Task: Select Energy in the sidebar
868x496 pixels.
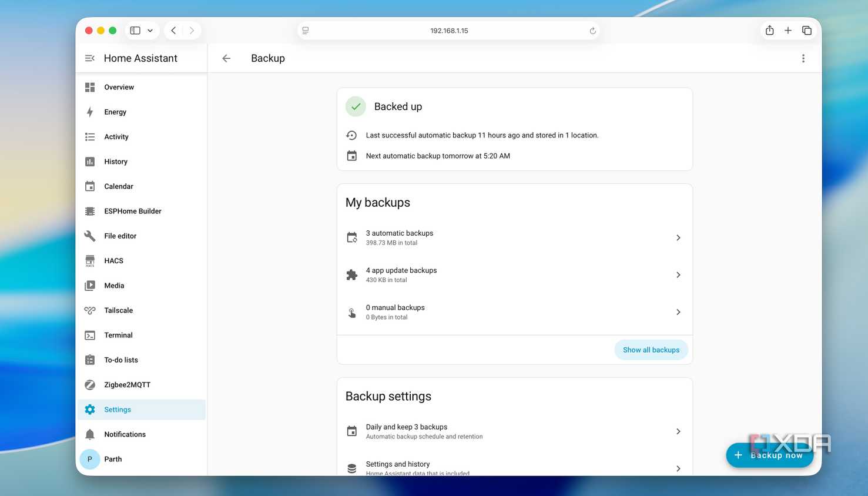Action: pos(142,112)
